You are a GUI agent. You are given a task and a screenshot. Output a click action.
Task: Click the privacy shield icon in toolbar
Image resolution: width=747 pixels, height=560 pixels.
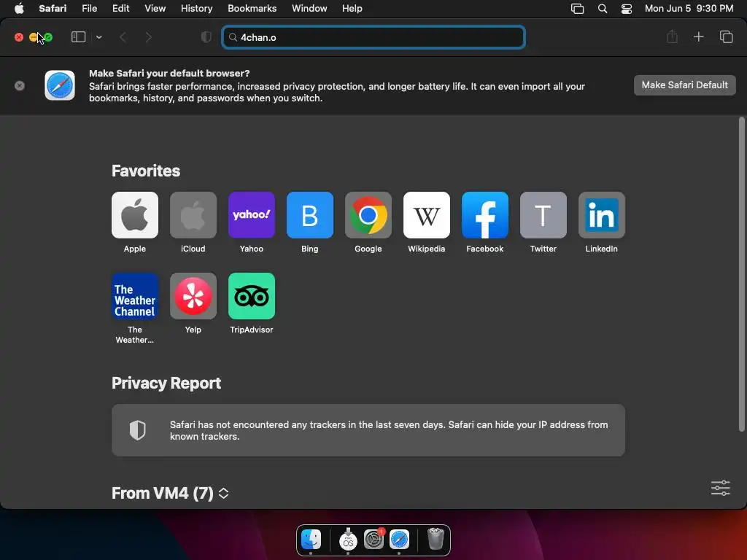(206, 37)
